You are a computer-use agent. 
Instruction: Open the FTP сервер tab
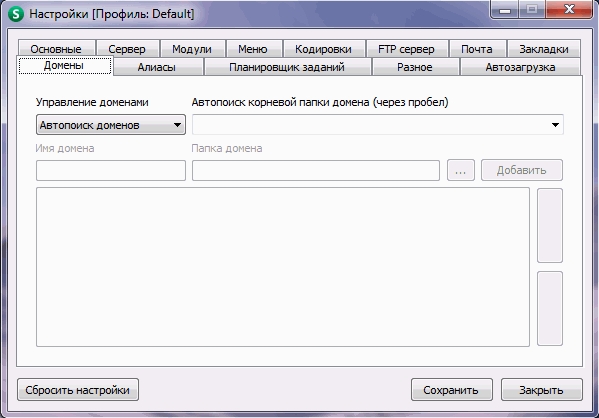407,49
